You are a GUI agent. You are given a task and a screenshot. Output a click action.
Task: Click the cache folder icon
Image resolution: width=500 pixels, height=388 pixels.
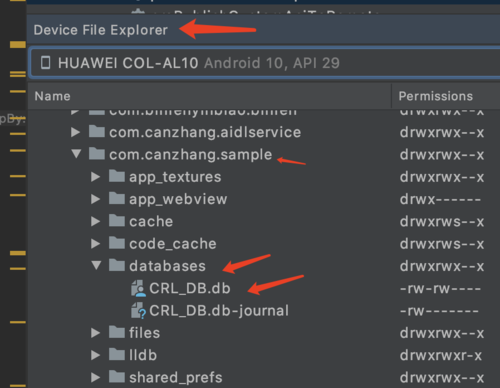click(x=117, y=221)
